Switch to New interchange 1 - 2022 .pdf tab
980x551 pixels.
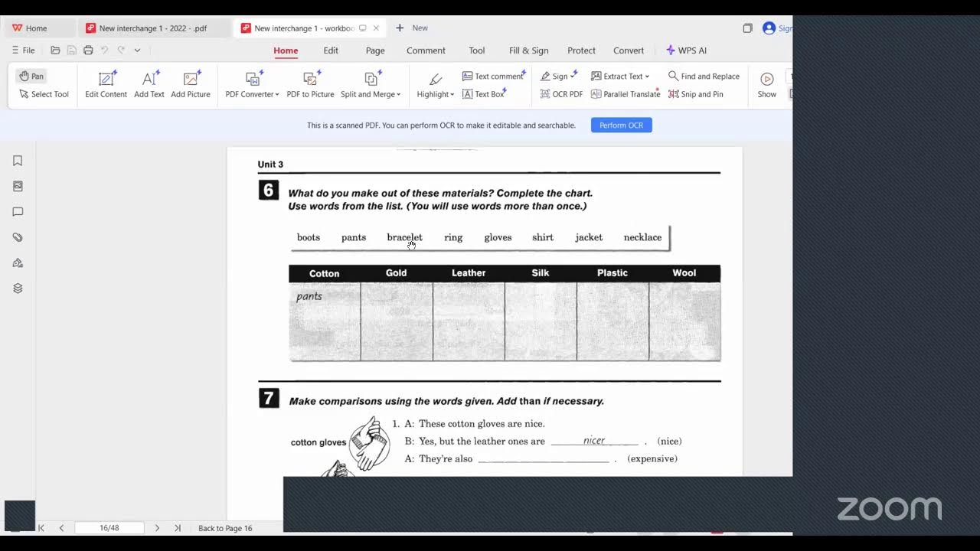(153, 28)
